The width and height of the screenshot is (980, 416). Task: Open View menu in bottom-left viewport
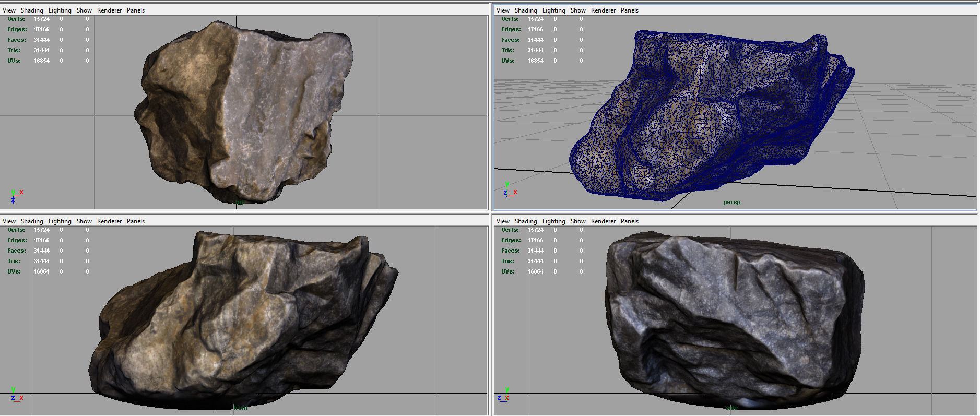(x=9, y=221)
